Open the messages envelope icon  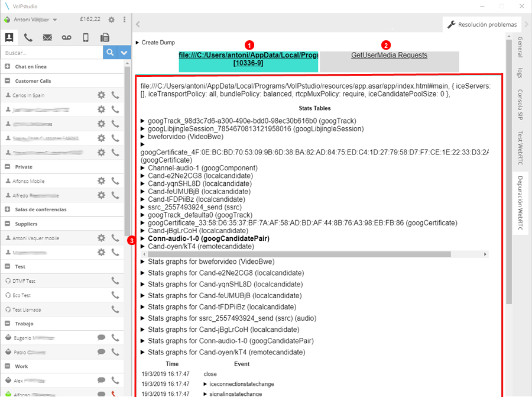coord(47,38)
